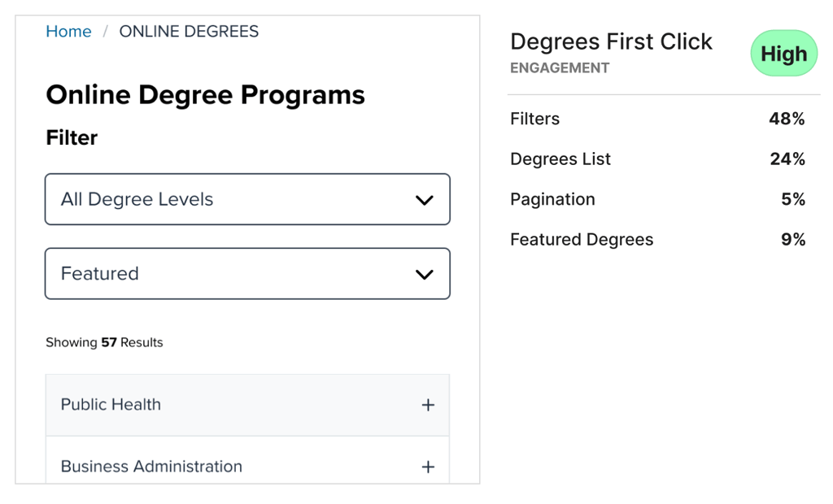Click chevron arrow in All Degree Levels
This screenshot has width=833, height=504.
point(424,200)
